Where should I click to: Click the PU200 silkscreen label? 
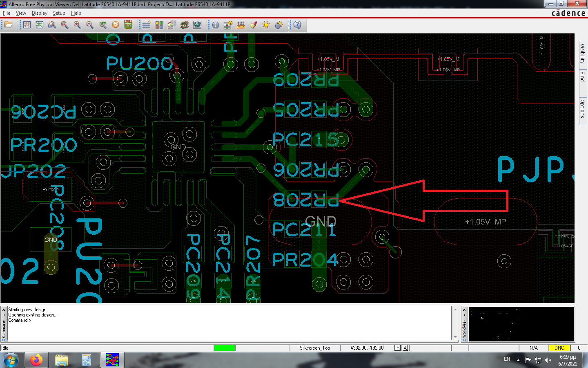(140, 63)
